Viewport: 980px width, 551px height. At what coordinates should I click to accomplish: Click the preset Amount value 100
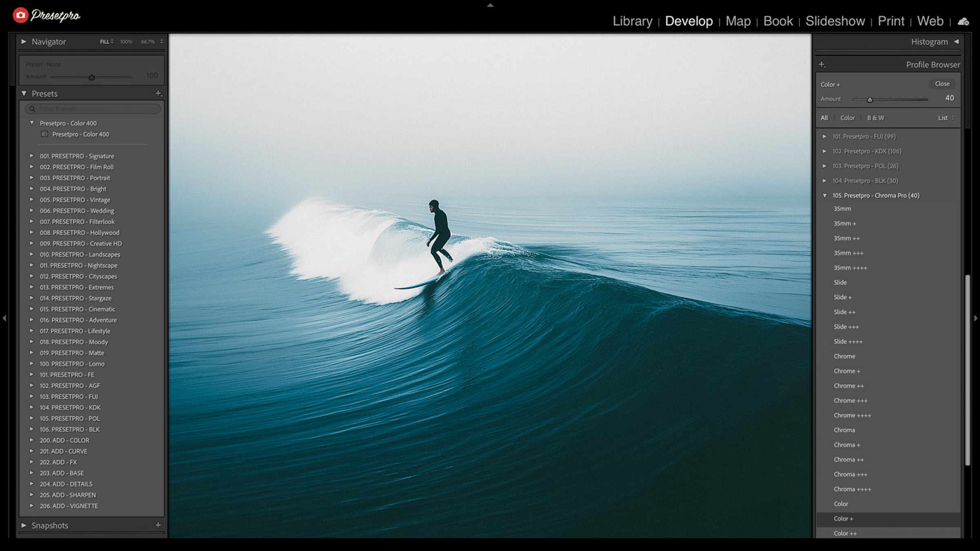(152, 76)
